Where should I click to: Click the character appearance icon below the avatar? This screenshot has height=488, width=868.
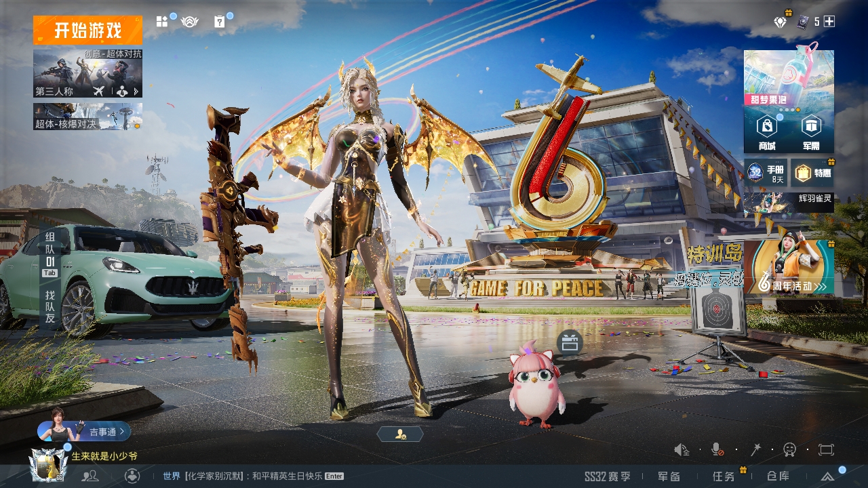pos(400,434)
